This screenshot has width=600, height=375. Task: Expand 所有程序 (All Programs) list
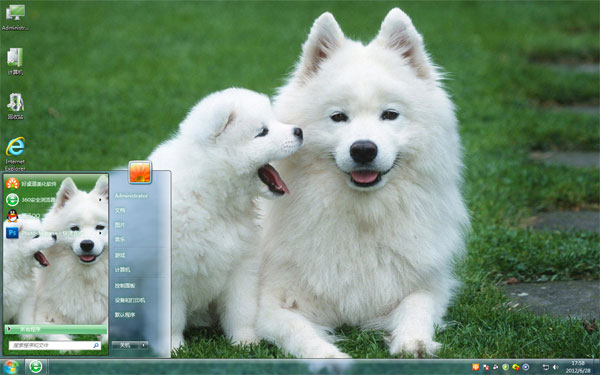pos(56,329)
